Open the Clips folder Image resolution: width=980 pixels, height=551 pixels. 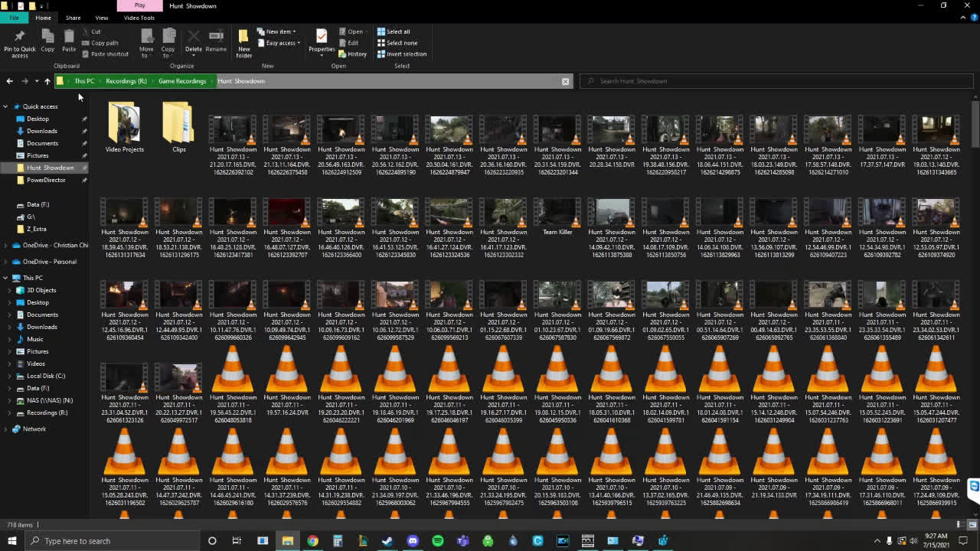(178, 126)
